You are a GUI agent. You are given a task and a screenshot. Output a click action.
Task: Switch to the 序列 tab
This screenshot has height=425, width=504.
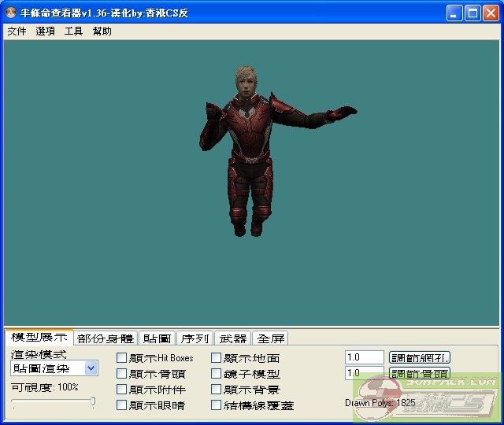(195, 338)
